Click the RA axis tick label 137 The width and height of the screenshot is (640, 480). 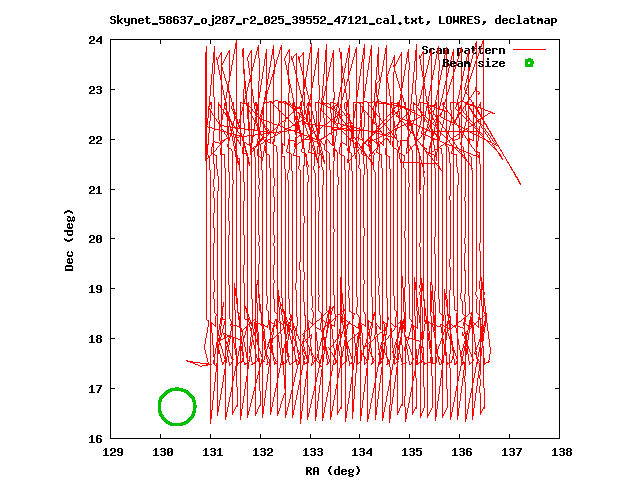point(511,452)
